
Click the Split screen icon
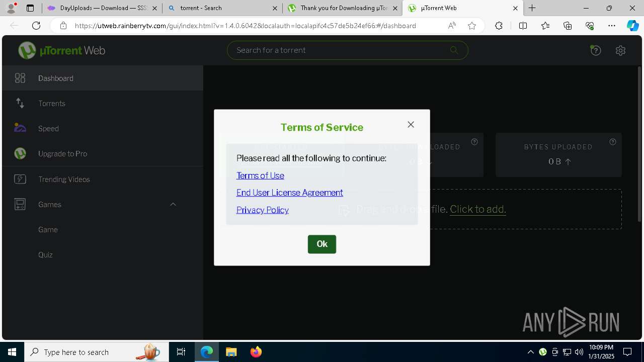click(x=523, y=26)
